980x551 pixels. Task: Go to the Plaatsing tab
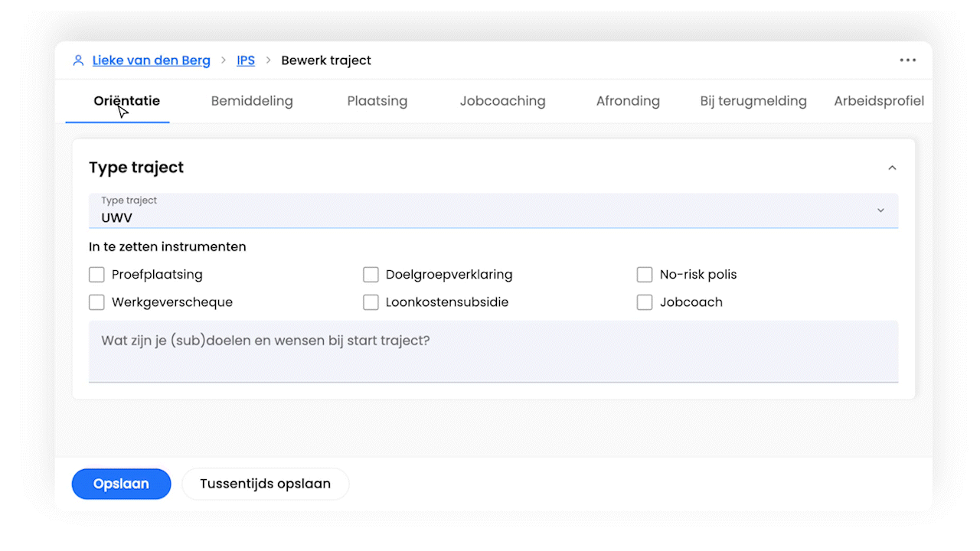[377, 101]
